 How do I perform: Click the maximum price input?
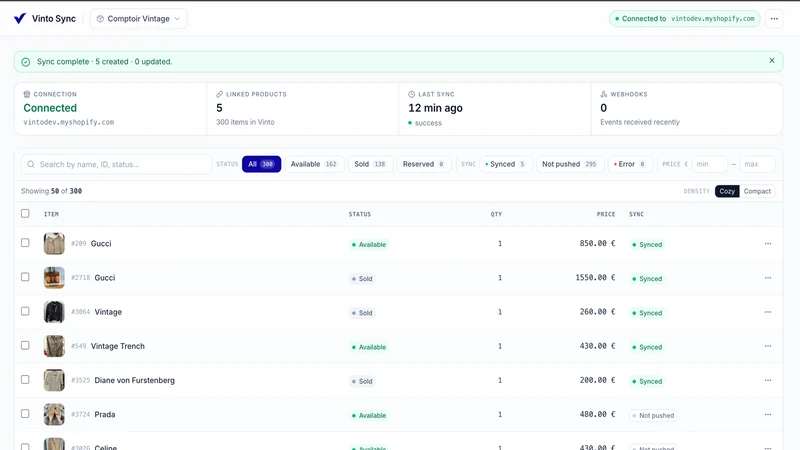[x=757, y=164]
